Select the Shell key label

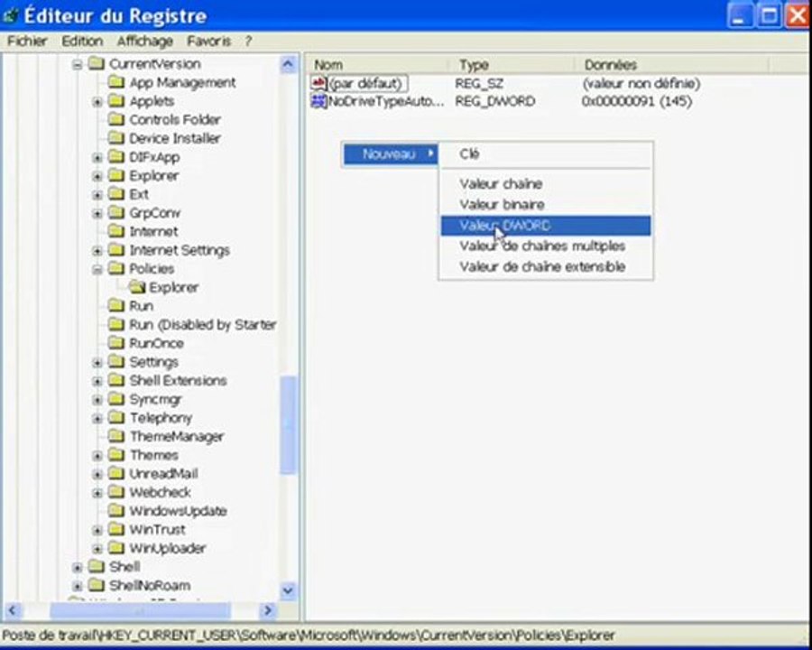[x=125, y=567]
